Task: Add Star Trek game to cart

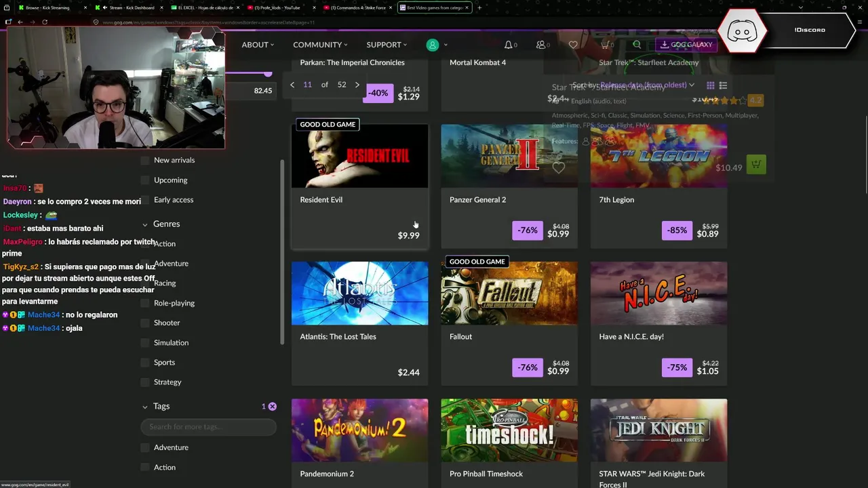Action: pyautogui.click(x=756, y=165)
